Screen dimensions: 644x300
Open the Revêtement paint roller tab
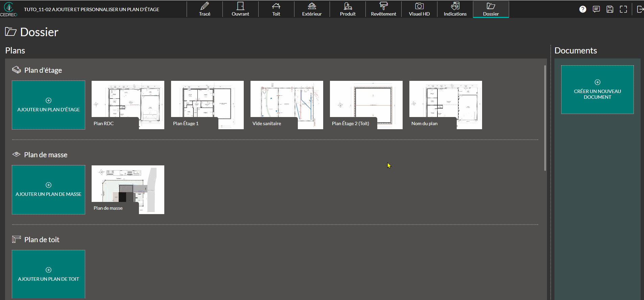[384, 9]
